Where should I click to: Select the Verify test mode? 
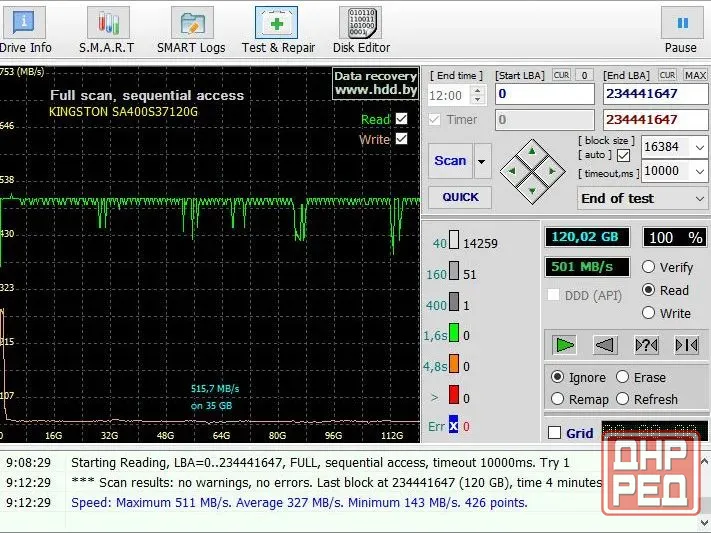tap(648, 267)
